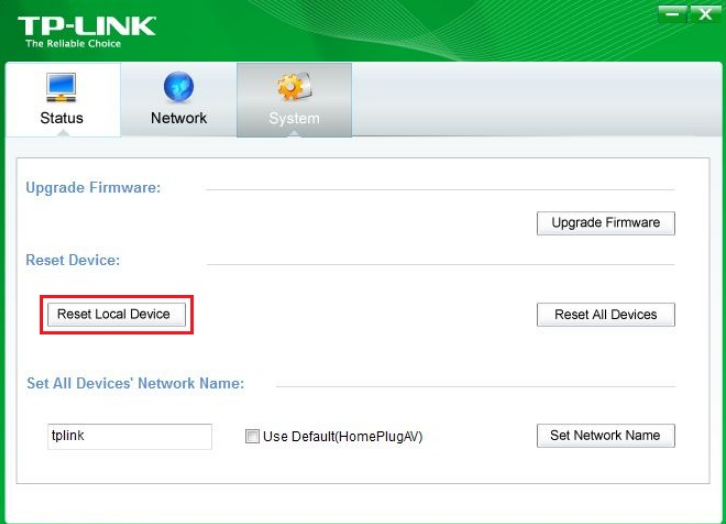The height and width of the screenshot is (524, 726).
Task: Open the Status tab
Action: 62,100
